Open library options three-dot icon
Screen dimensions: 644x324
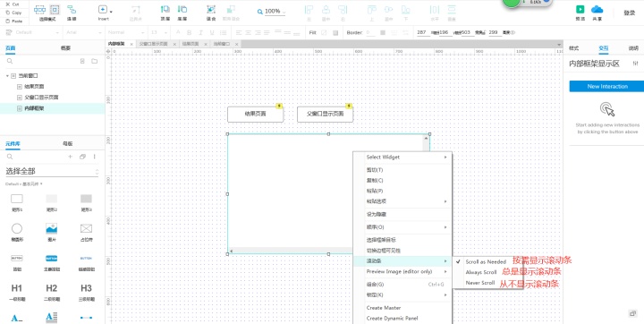point(95,157)
